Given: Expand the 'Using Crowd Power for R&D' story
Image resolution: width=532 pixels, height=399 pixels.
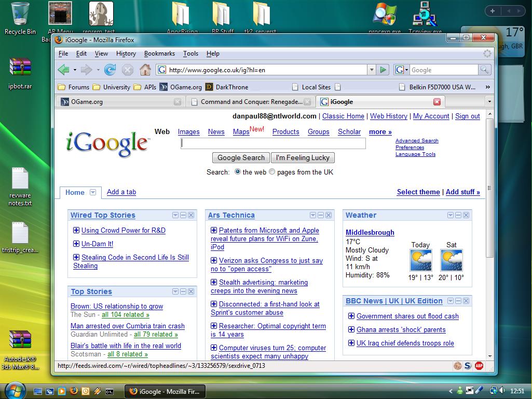Looking at the screenshot, I should click(x=76, y=231).
